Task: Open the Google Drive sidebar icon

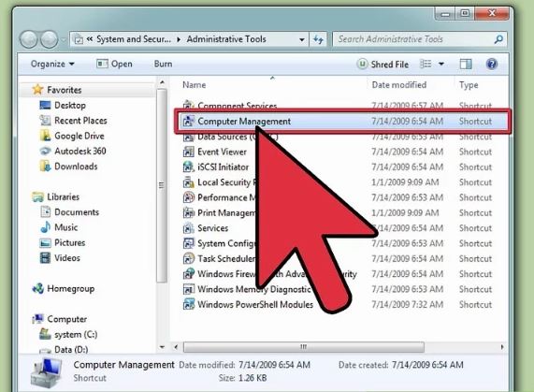Action: click(x=45, y=136)
